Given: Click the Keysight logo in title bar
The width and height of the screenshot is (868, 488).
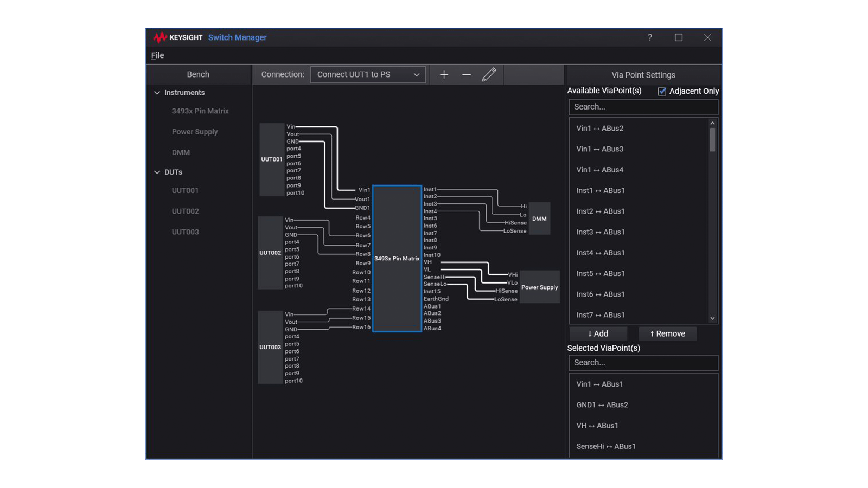Looking at the screenshot, I should point(178,37).
